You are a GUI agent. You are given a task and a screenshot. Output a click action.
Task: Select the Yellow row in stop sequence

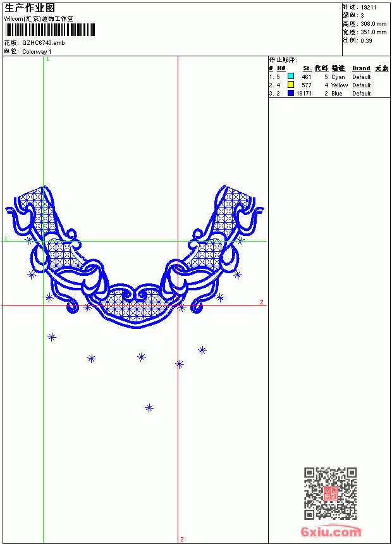[x=329, y=85]
